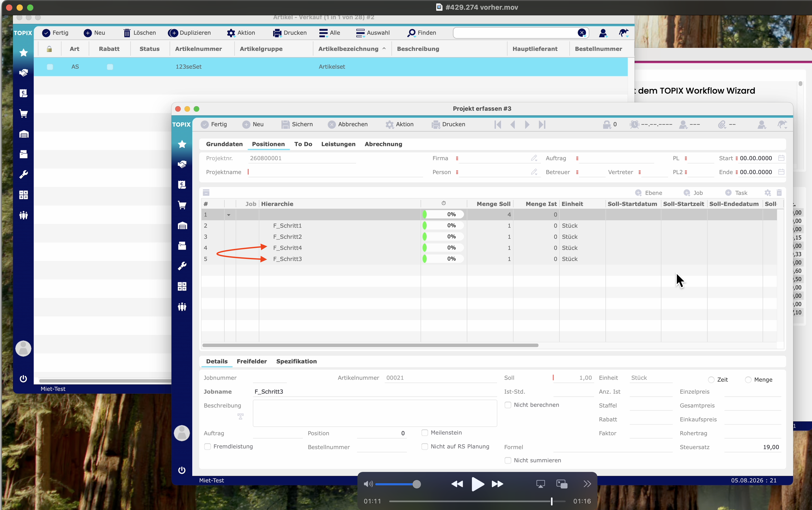
Task: Select the Menge radio button
Action: pyautogui.click(x=748, y=380)
